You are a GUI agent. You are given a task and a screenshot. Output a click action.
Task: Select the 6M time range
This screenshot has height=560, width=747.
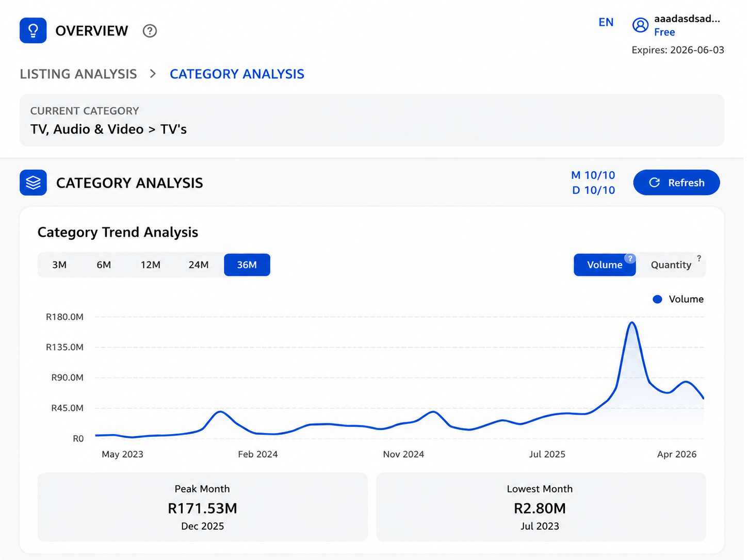104,265
